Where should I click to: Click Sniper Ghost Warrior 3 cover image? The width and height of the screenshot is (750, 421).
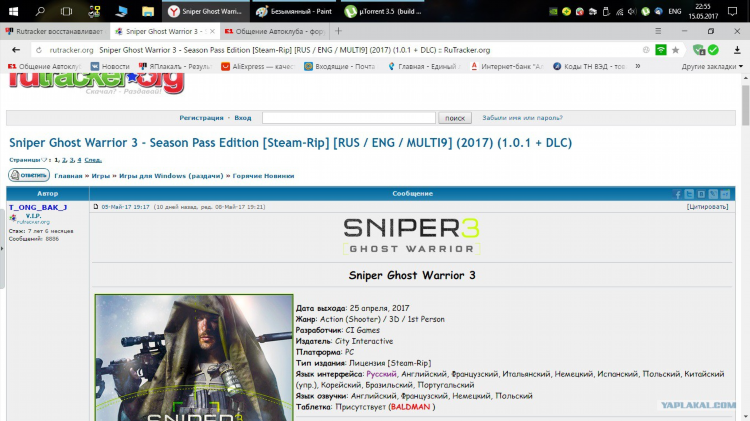pos(194,357)
